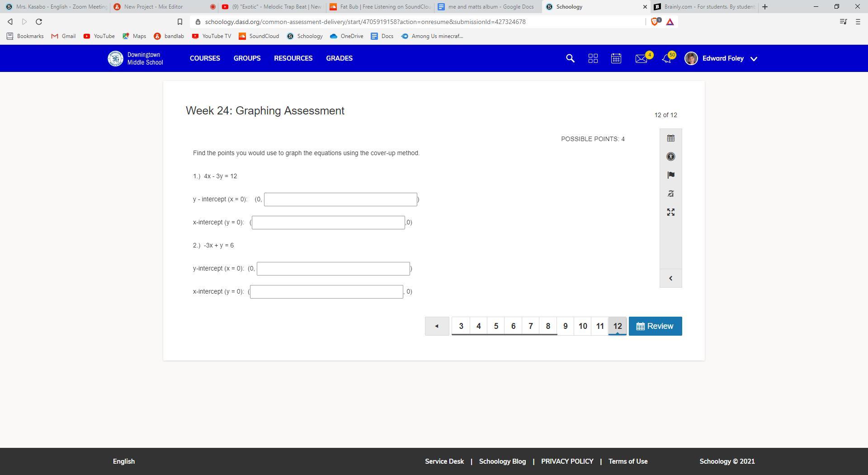Click the Review button
This screenshot has height=475, width=868.
[655, 326]
